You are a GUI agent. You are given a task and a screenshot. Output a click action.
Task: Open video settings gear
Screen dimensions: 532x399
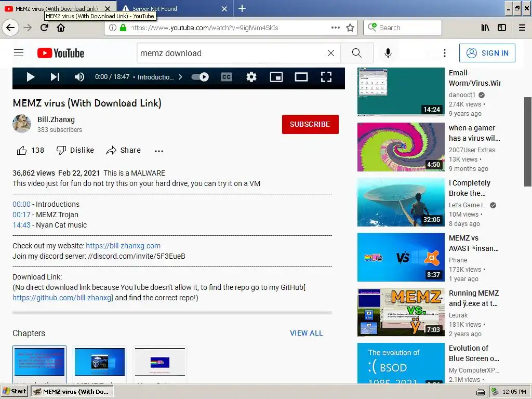coord(251,77)
